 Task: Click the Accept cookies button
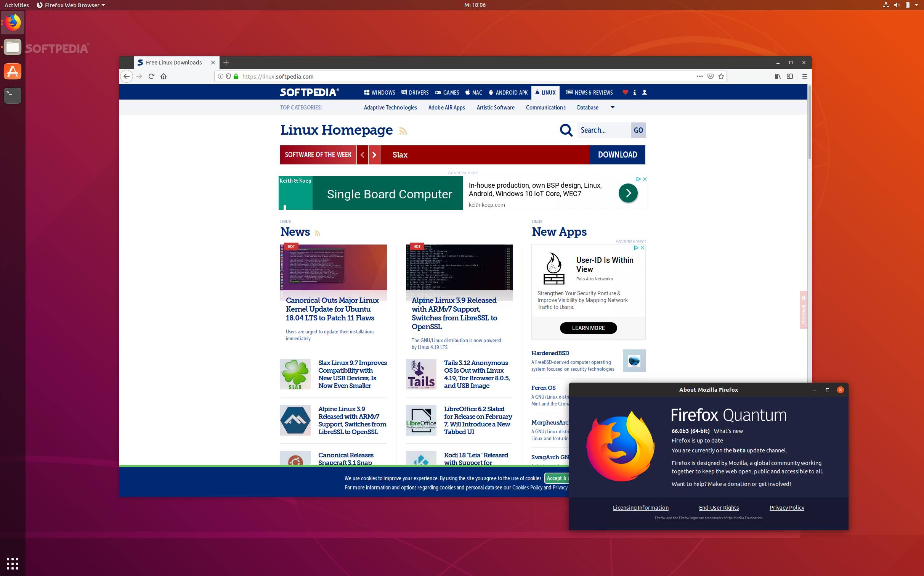click(x=557, y=478)
